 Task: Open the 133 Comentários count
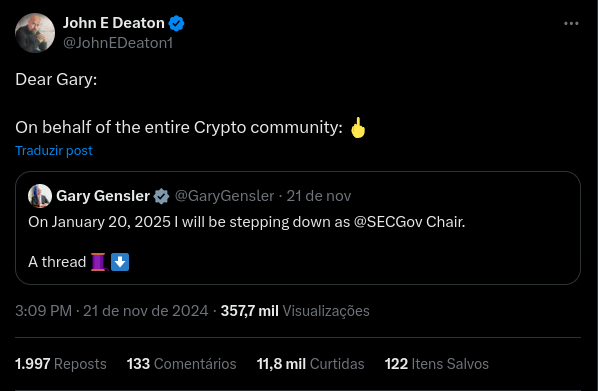tap(182, 364)
